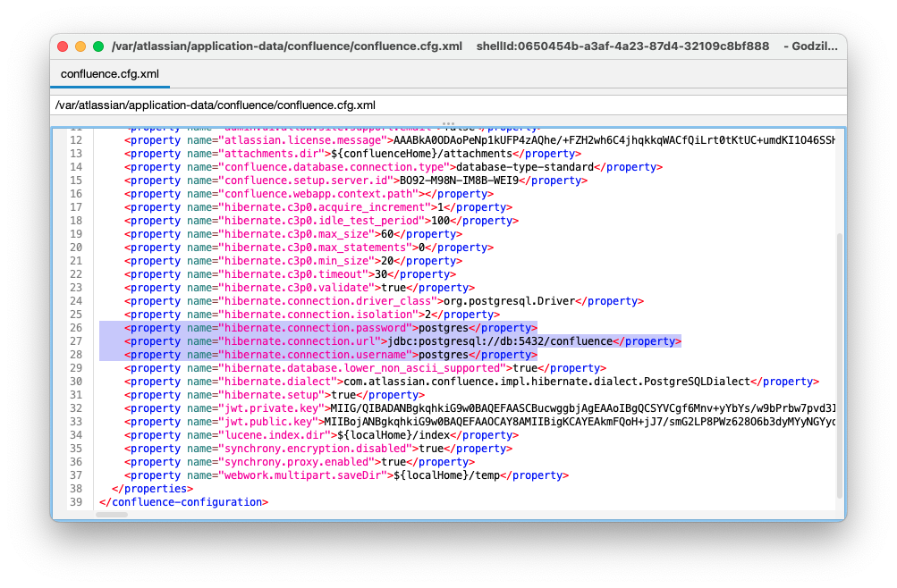Click the hibernate.c3p0.max_size line

293,234
